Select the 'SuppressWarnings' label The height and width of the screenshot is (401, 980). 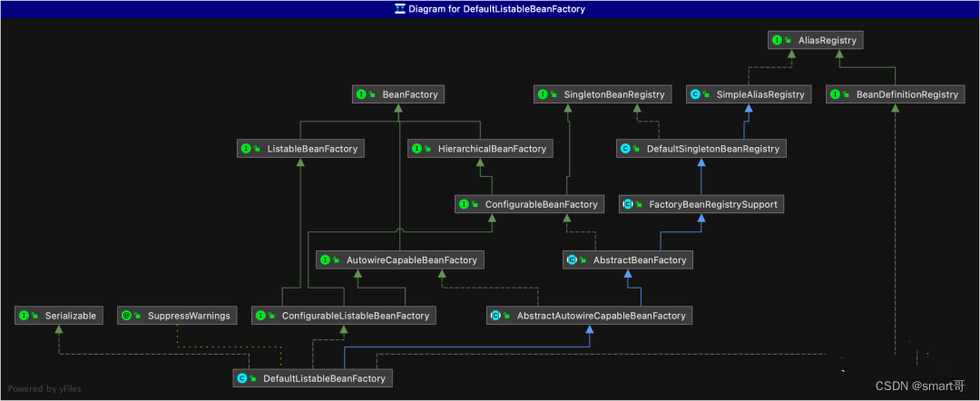pos(189,316)
